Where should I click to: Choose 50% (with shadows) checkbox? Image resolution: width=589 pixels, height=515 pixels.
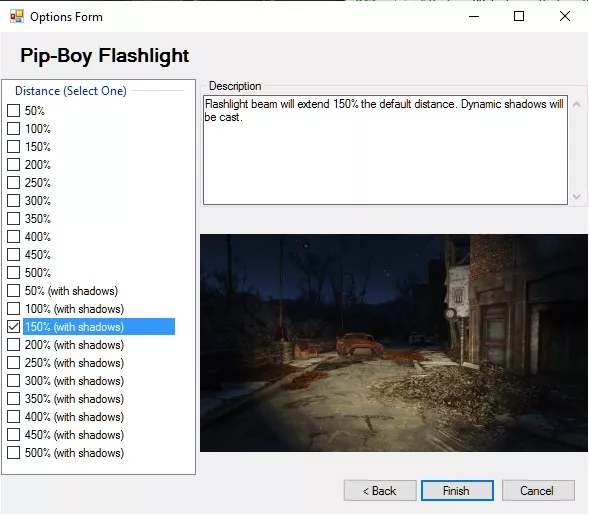pos(14,291)
